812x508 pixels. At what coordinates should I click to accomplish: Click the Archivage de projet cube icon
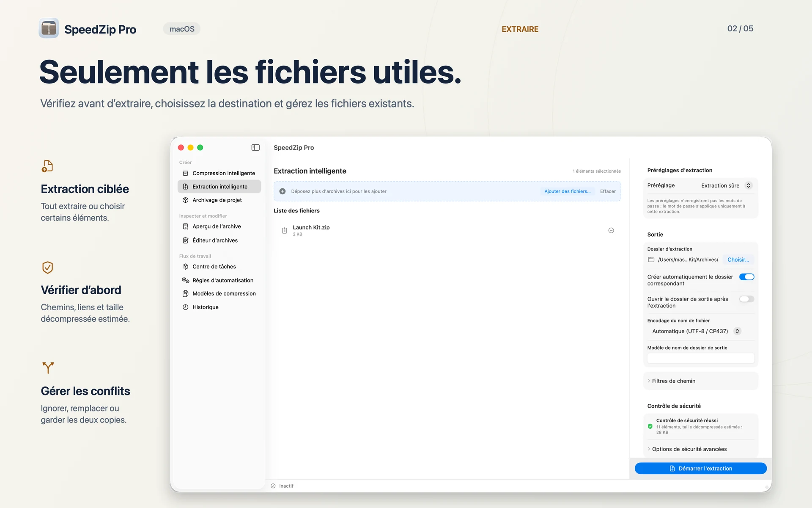(185, 200)
